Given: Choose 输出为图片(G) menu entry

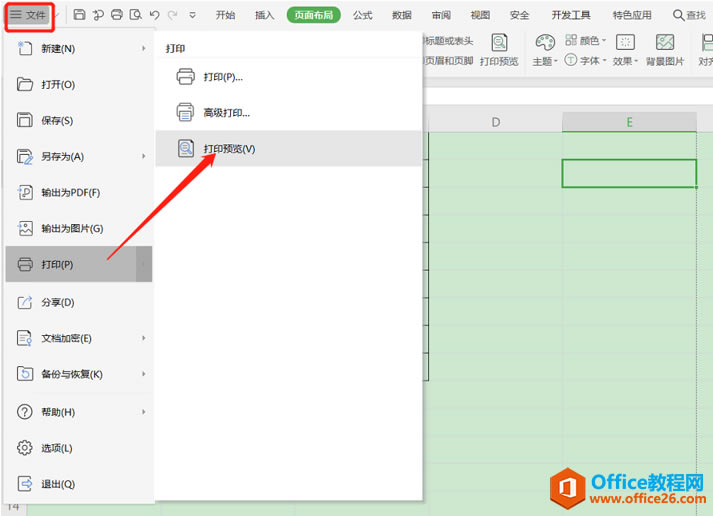Looking at the screenshot, I should tap(79, 228).
